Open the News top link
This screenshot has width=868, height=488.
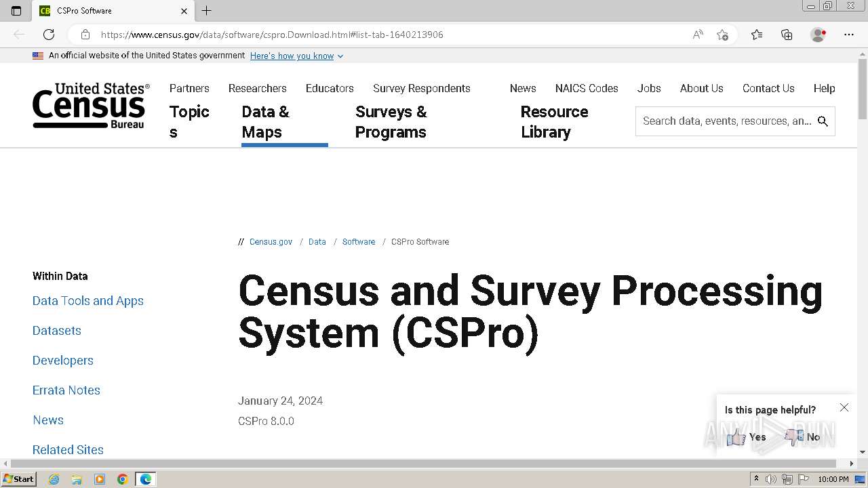tap(523, 88)
